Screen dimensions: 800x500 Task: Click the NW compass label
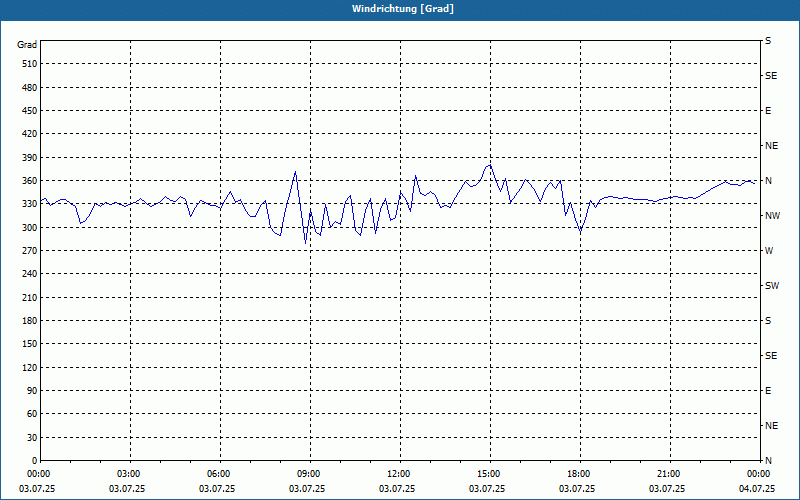click(x=772, y=216)
